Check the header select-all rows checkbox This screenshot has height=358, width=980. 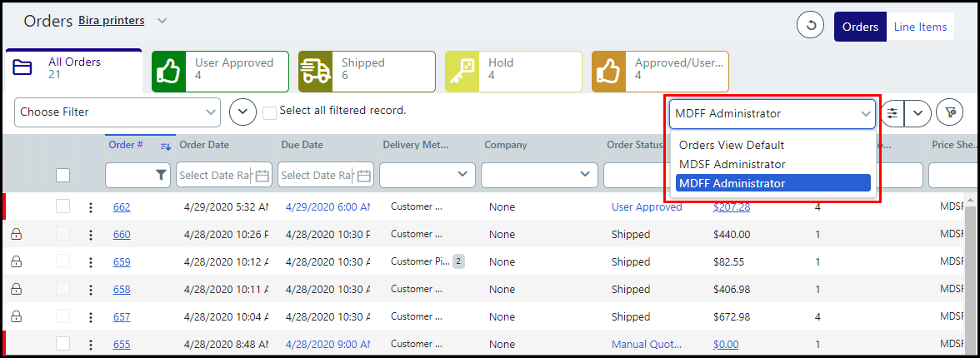pyautogui.click(x=63, y=175)
